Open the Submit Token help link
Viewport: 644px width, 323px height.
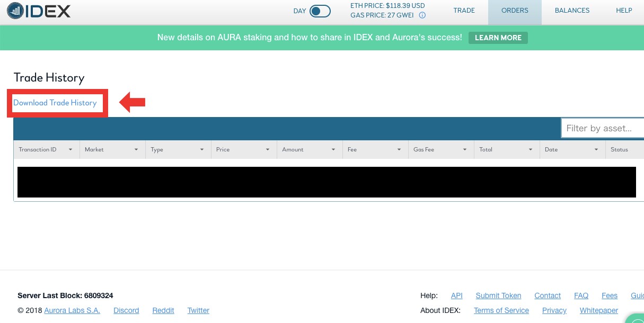click(498, 295)
